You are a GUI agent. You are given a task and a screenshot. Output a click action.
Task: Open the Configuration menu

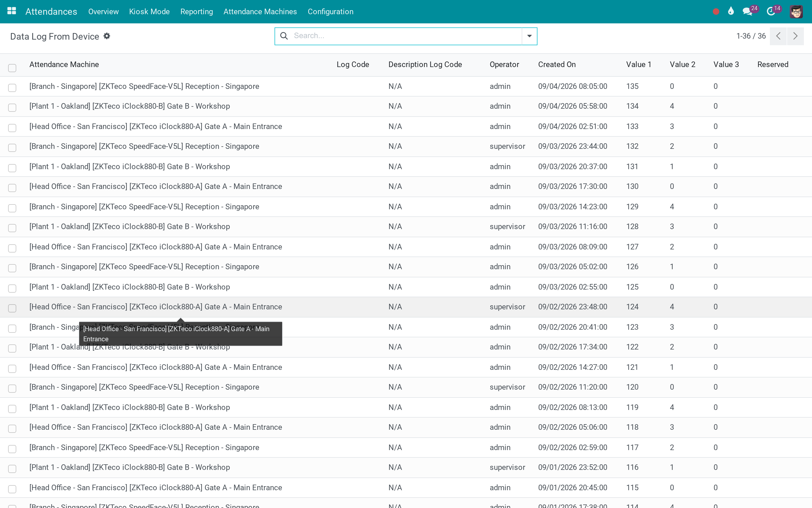coord(330,11)
